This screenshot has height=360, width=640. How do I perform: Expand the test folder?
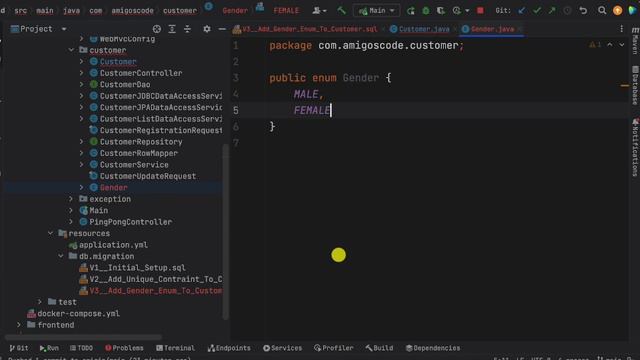coord(40,302)
